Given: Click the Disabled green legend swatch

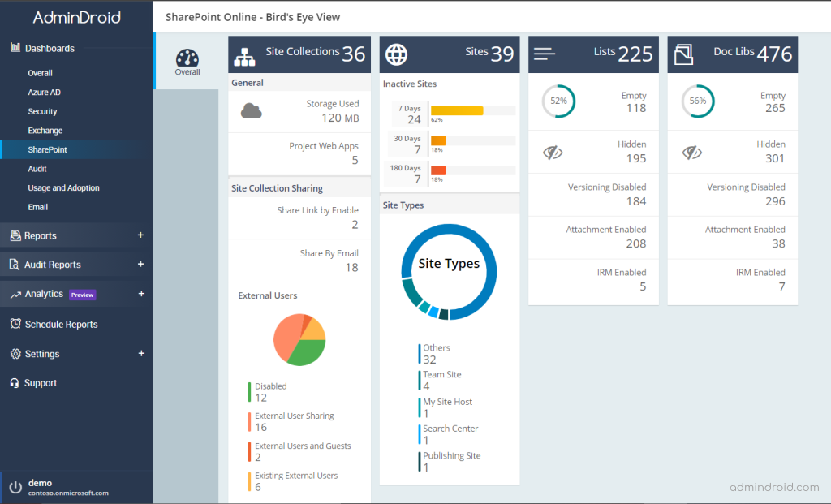Looking at the screenshot, I should tap(249, 392).
